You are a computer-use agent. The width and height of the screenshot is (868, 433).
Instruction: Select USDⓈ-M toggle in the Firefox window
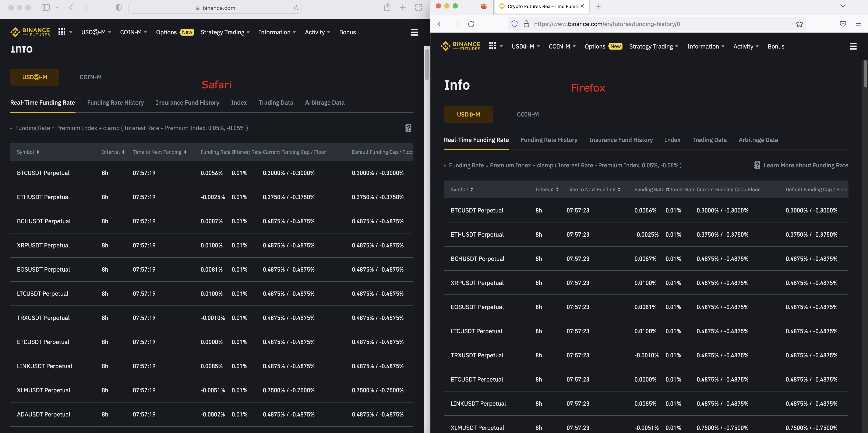click(x=468, y=114)
